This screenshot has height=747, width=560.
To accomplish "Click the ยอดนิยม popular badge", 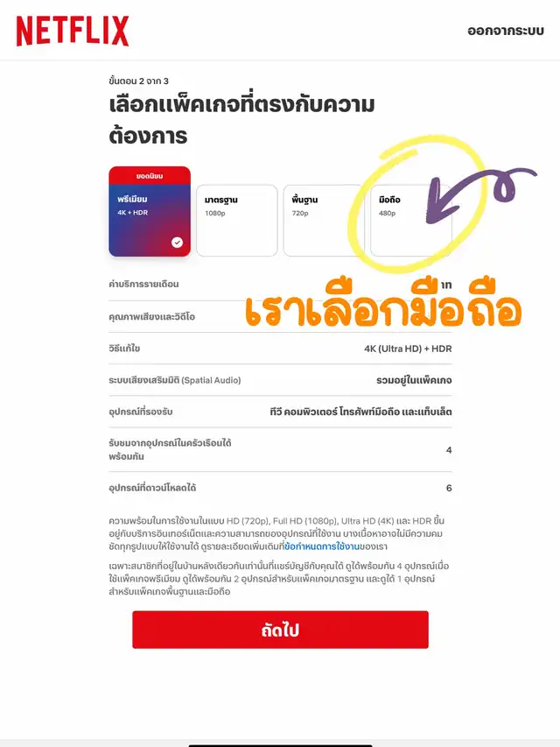I will click(x=150, y=176).
